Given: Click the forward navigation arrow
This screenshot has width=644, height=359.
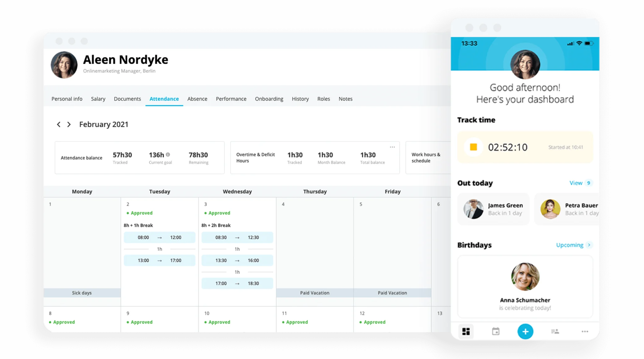Looking at the screenshot, I should (69, 125).
